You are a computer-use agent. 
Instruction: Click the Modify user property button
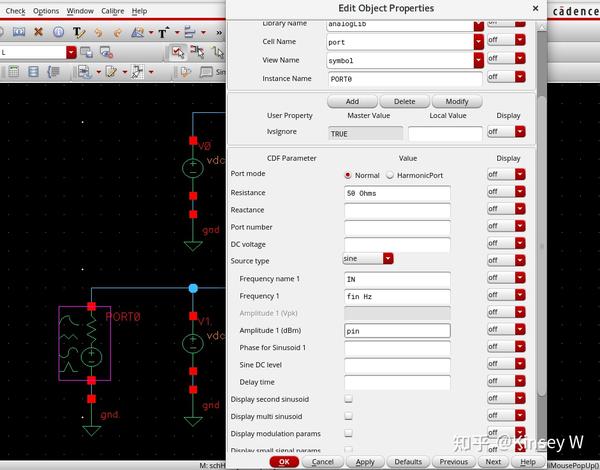(x=457, y=101)
